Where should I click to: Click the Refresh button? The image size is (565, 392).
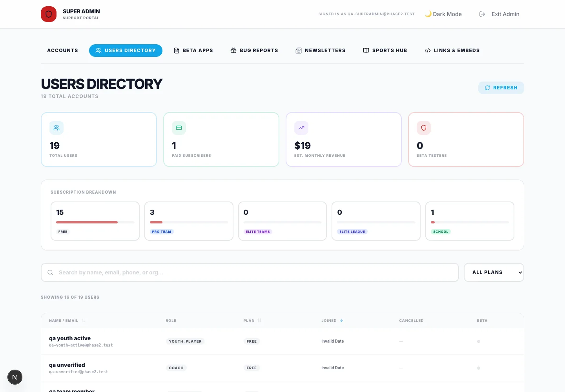(x=501, y=88)
